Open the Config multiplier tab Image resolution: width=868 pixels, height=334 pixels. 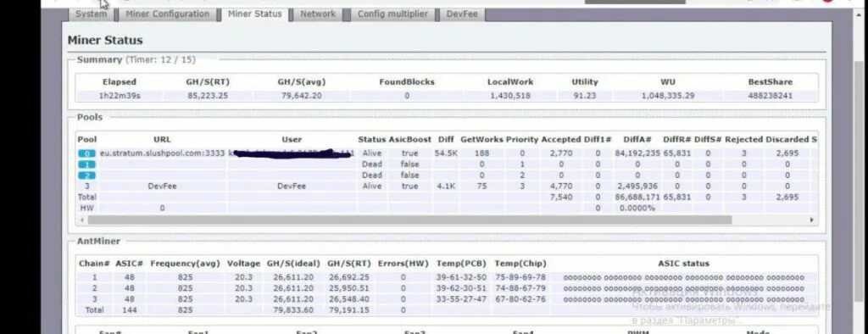coord(392,14)
